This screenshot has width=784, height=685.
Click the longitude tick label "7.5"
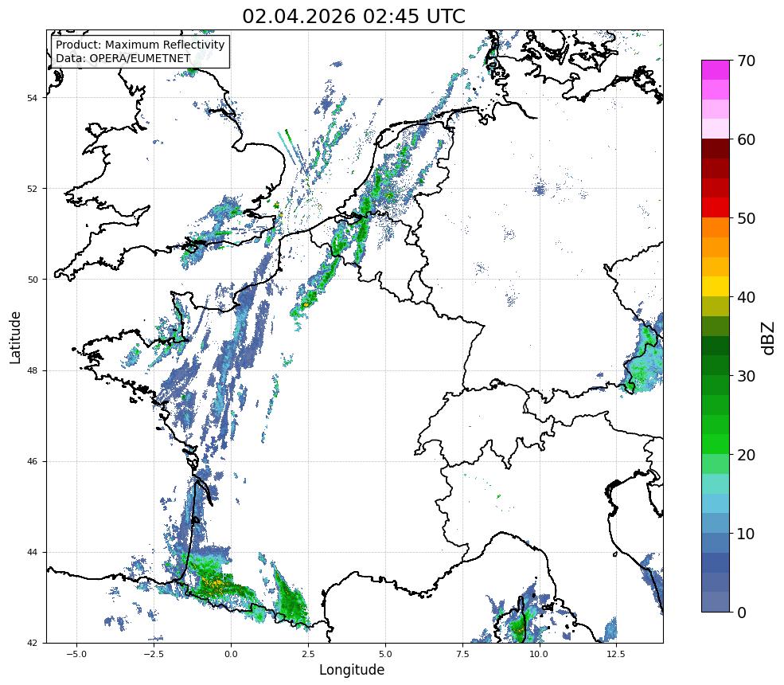point(462,654)
